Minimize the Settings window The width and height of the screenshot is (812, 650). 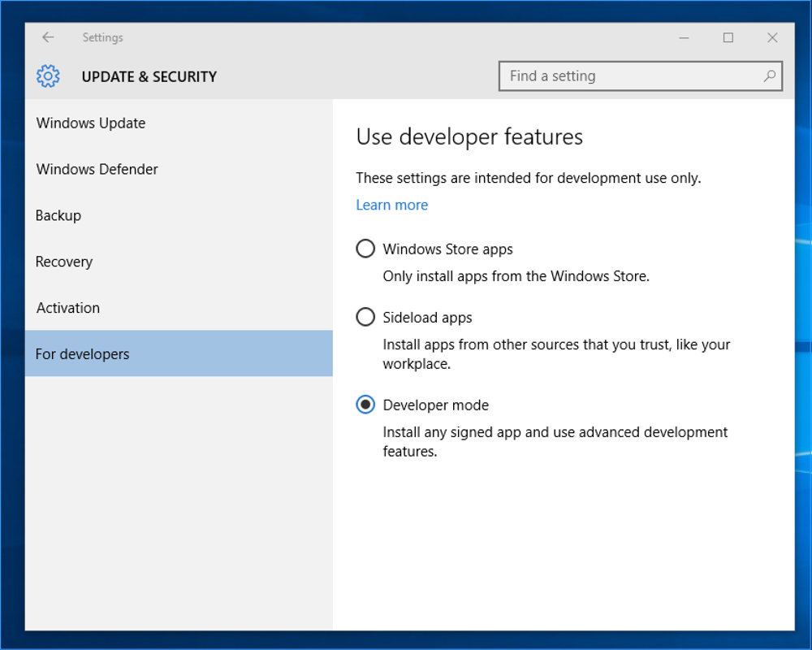[x=684, y=38]
